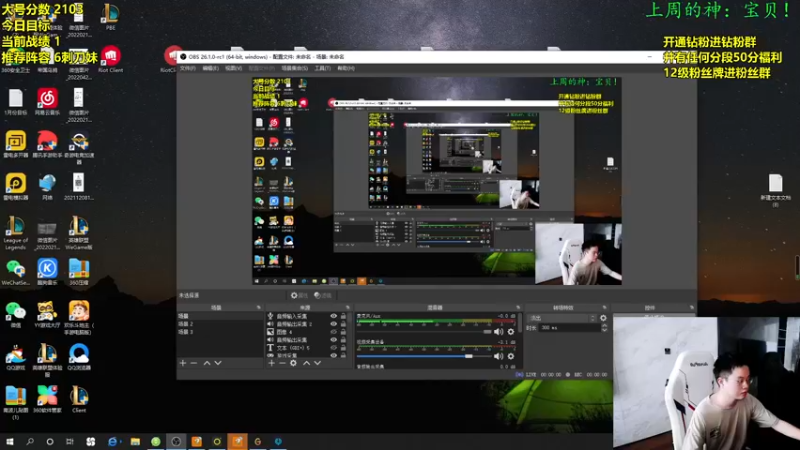Toggle lock on 文本 (GDI+) 5 source

point(343,347)
